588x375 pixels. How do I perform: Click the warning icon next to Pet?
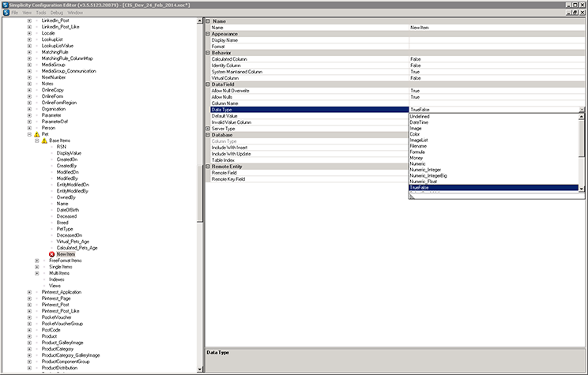point(36,134)
